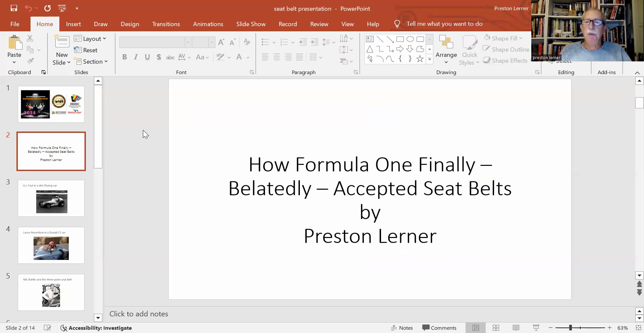Open Slide Sorter view icon
644x333 pixels.
point(496,328)
